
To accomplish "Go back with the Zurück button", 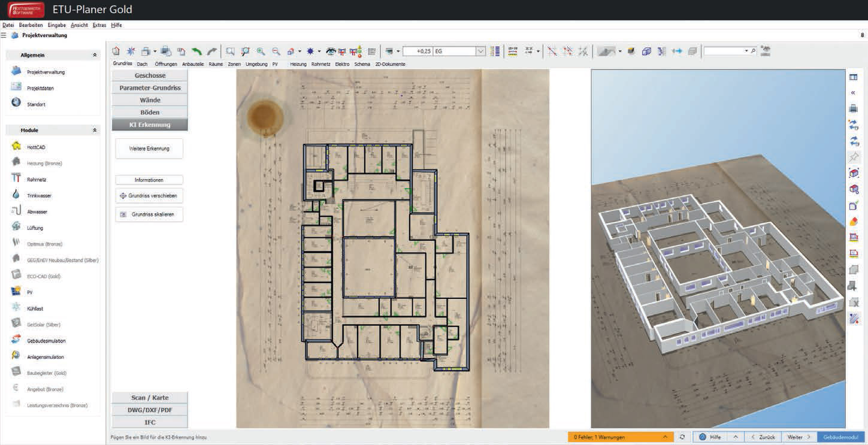I will [763, 437].
